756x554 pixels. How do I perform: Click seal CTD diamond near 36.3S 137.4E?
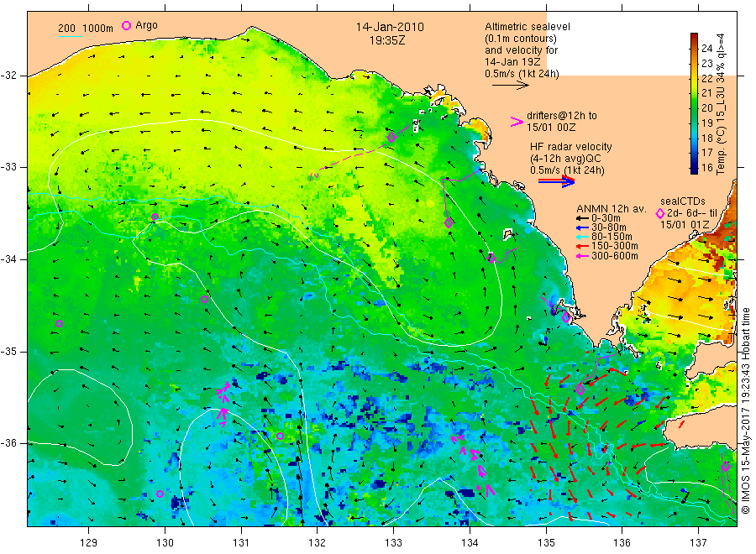(726, 466)
